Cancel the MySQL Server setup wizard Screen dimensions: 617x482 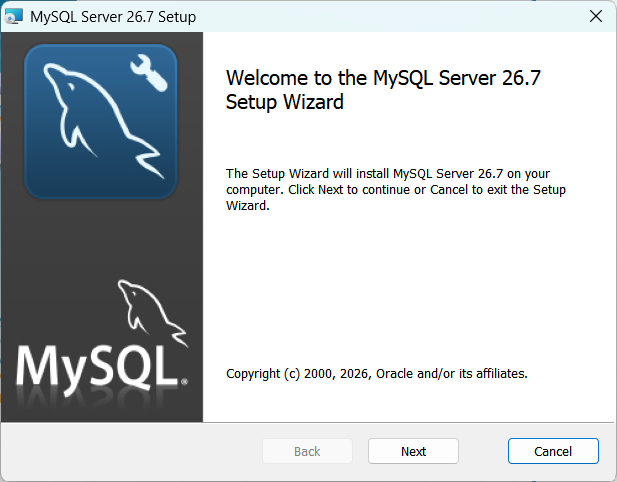[x=553, y=451]
